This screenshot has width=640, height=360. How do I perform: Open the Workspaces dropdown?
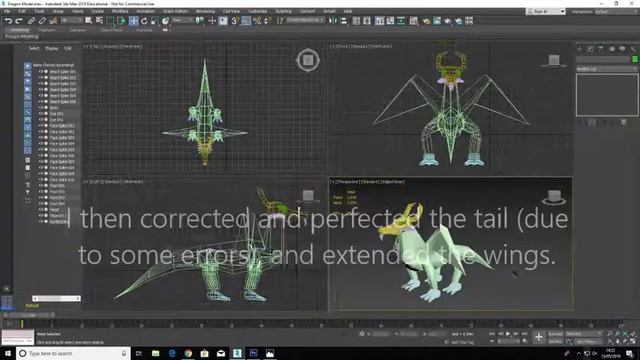tap(616, 11)
